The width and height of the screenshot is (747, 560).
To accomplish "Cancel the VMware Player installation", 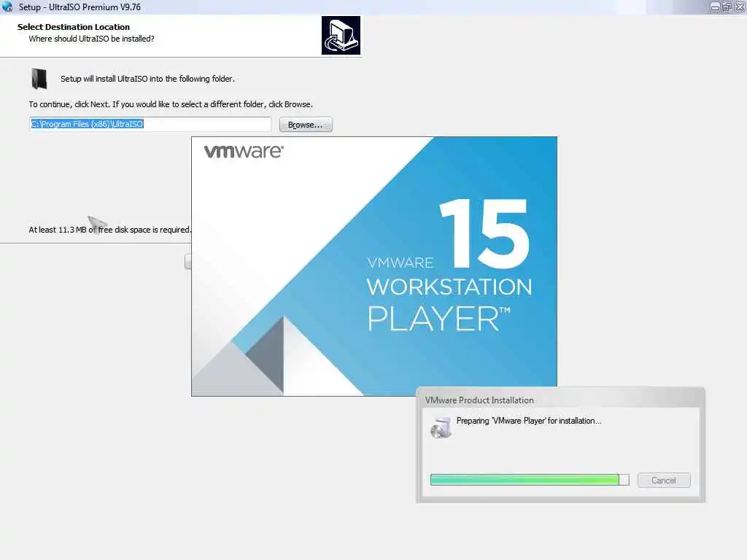I will pyautogui.click(x=664, y=480).
